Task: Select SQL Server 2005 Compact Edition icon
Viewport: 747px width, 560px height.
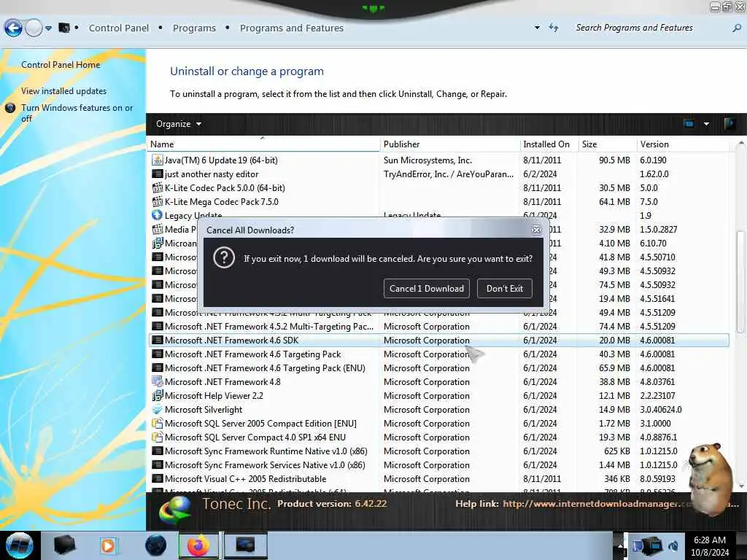Action: [158, 424]
